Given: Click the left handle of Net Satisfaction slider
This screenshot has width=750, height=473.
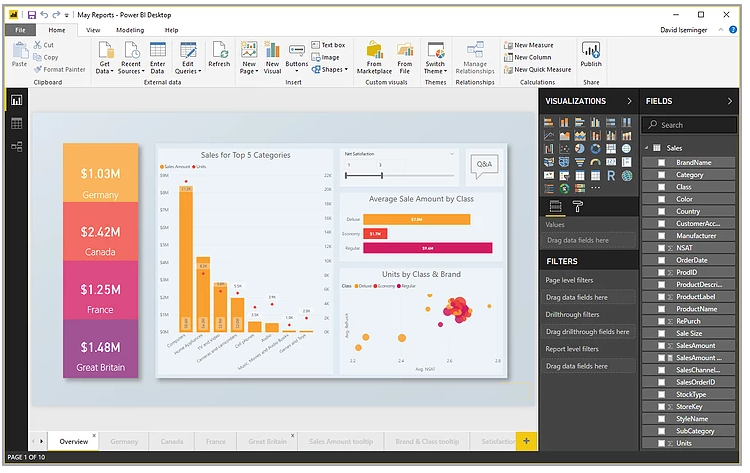Looking at the screenshot, I should pyautogui.click(x=346, y=176).
